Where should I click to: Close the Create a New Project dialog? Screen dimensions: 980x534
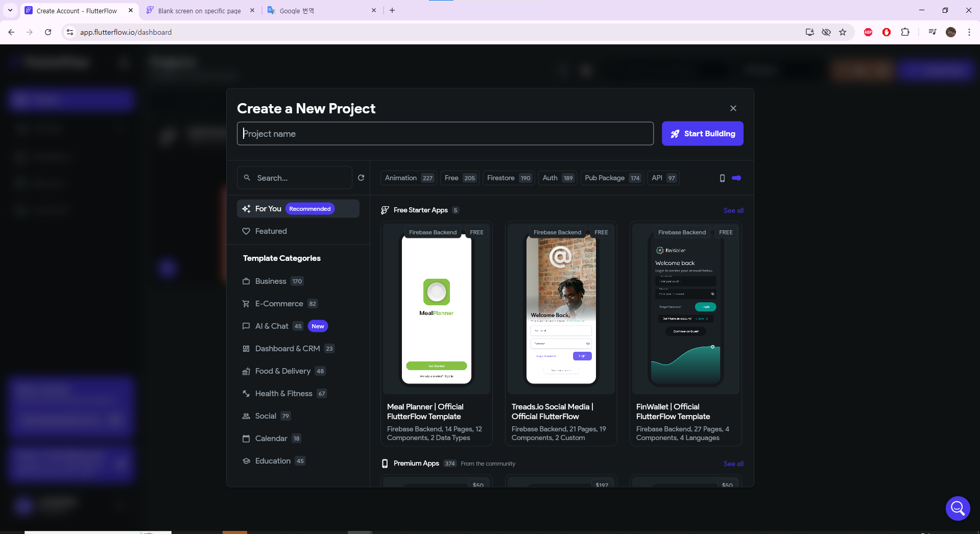click(x=733, y=108)
